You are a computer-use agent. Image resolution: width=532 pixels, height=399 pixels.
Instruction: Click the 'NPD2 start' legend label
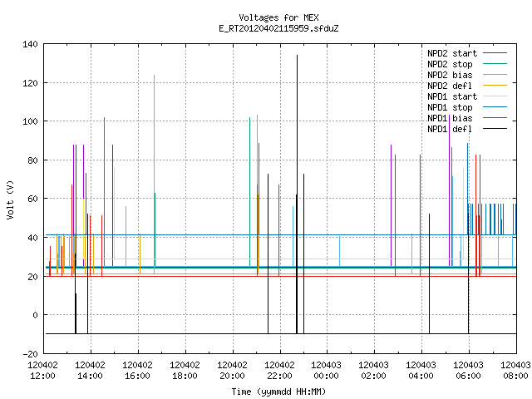(452, 53)
